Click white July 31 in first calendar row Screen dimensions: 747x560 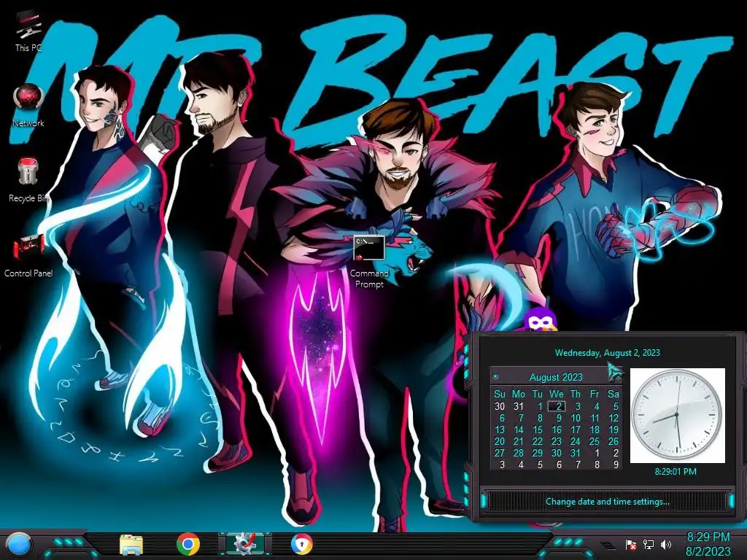pos(519,406)
